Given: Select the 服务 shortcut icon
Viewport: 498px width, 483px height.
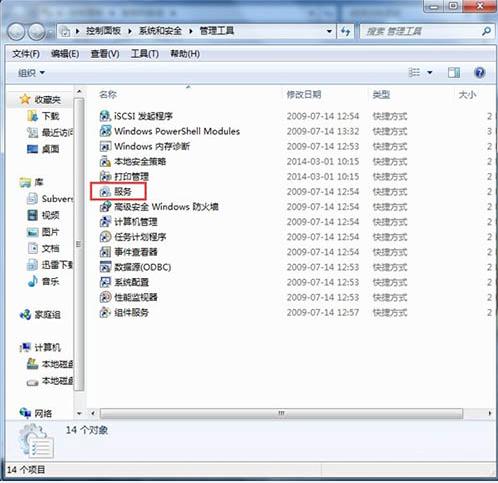Looking at the screenshot, I should pos(105,191).
